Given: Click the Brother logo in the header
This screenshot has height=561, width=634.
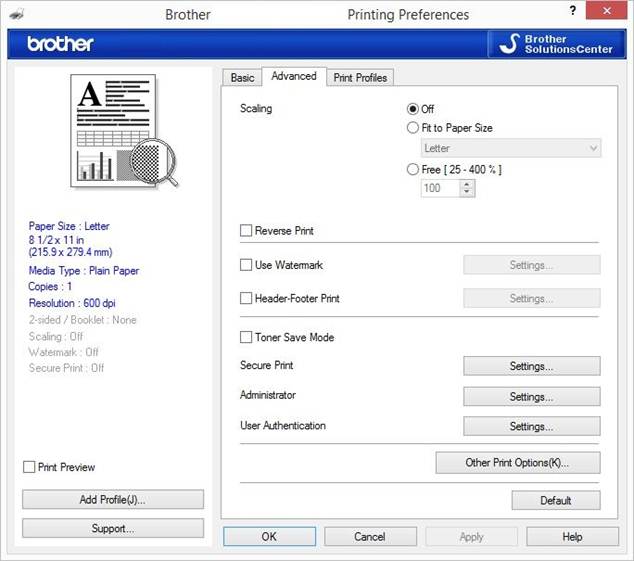Looking at the screenshot, I should pyautogui.click(x=60, y=44).
